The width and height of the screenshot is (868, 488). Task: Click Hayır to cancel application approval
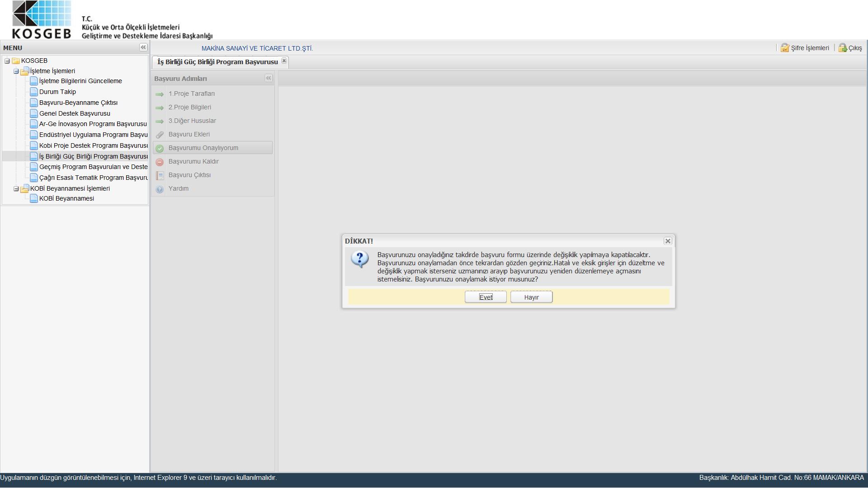tap(531, 297)
